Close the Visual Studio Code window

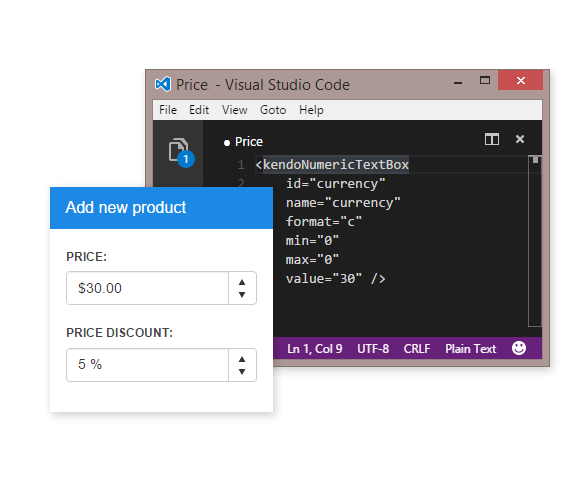520,80
